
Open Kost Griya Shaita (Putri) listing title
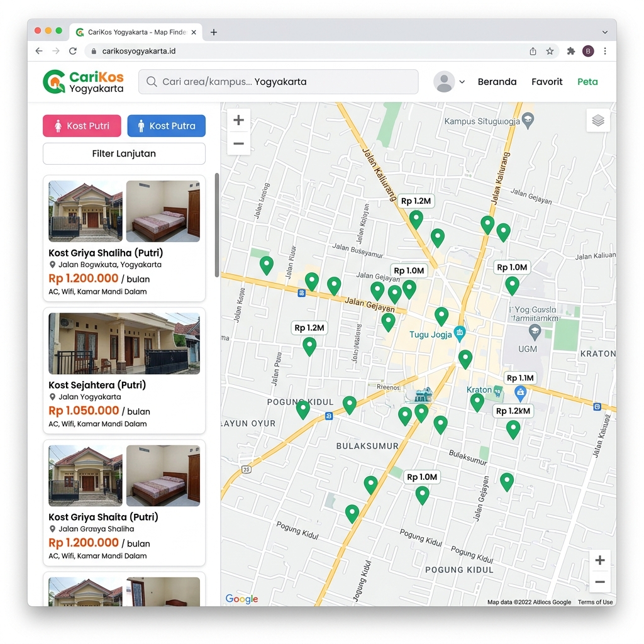103,517
